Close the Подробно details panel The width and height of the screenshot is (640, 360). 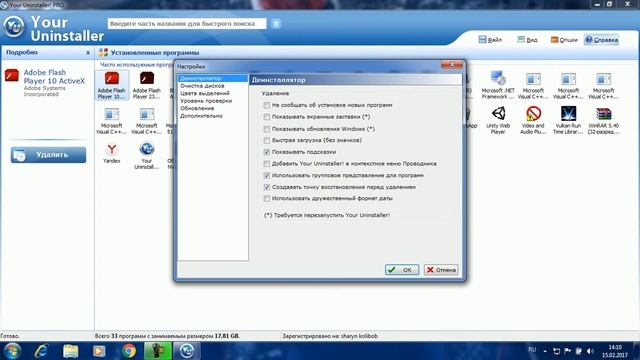tap(88, 53)
